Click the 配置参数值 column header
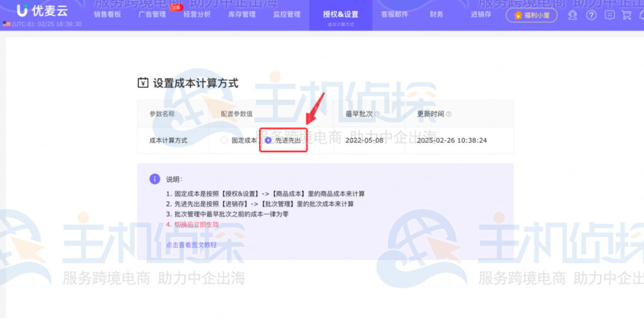The image size is (644, 318). point(237,114)
